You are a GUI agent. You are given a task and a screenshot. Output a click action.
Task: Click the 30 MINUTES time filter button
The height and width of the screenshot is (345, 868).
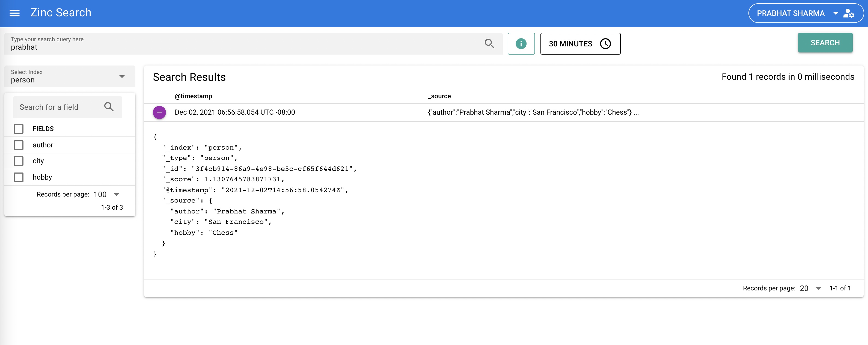[579, 44]
